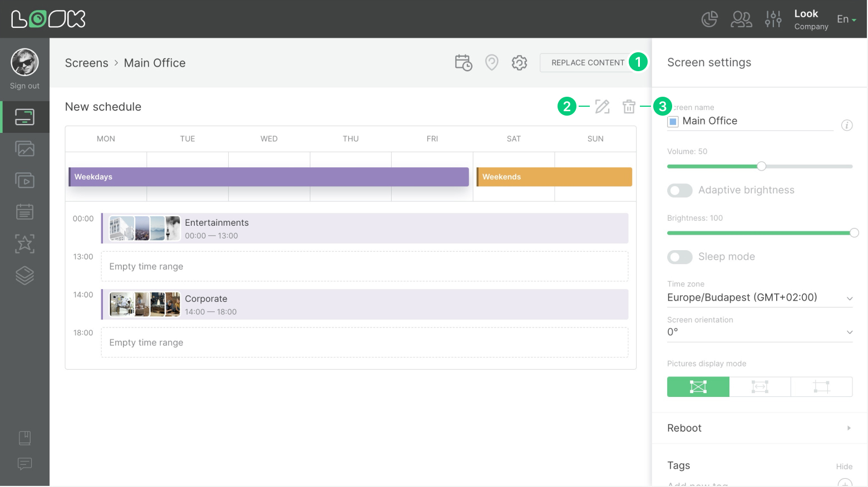Open the Apps star sidebar icon

tap(24, 244)
